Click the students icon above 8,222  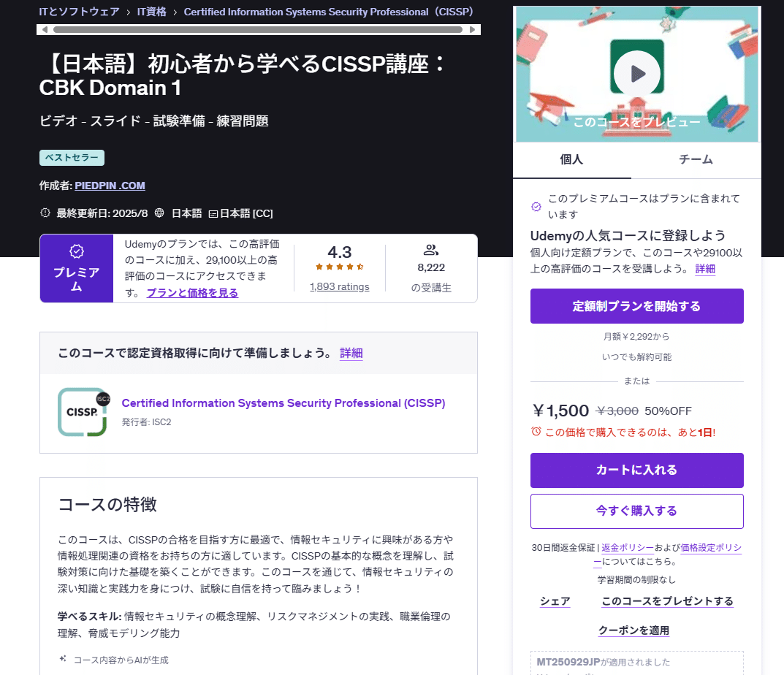430,252
